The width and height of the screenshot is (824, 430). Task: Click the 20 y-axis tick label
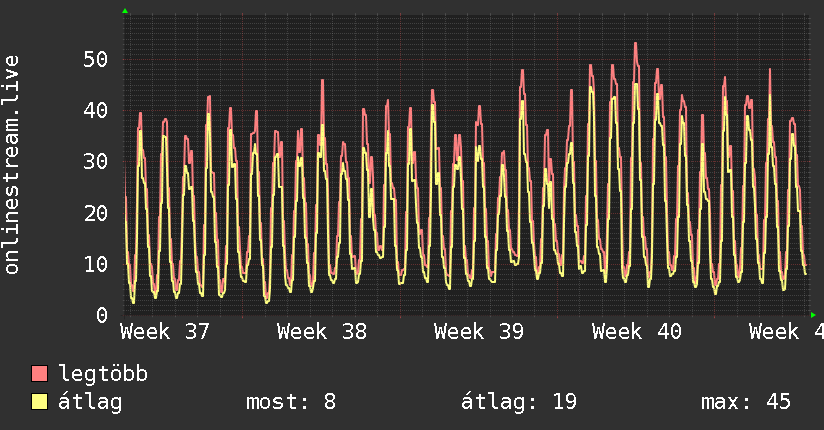pyautogui.click(x=96, y=213)
